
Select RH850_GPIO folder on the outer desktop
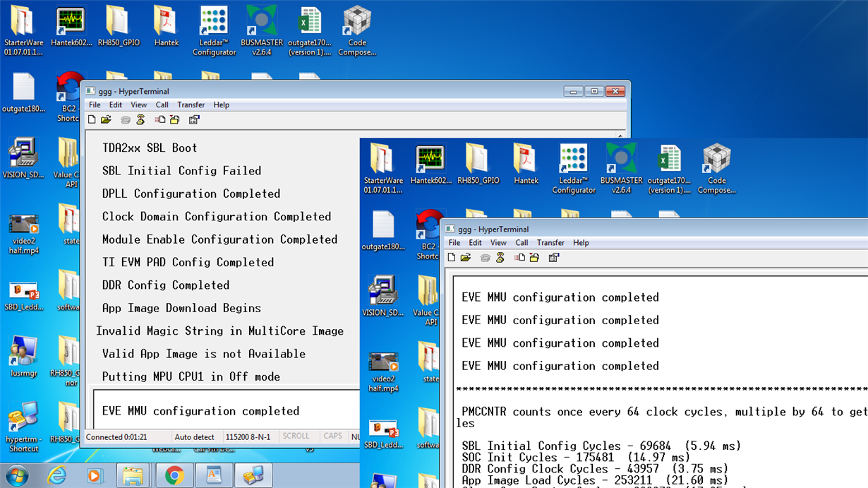coord(119,27)
